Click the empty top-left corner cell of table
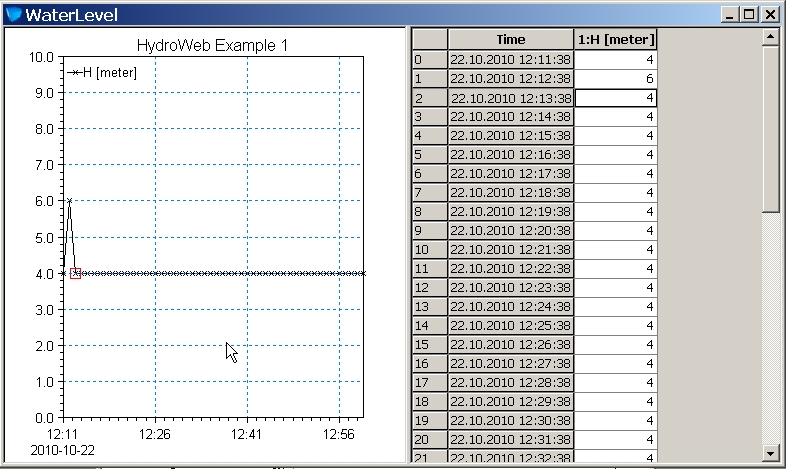786x469 pixels. 429,39
